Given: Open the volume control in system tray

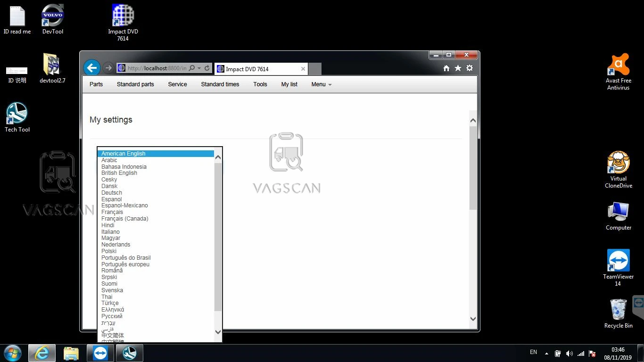Looking at the screenshot, I should point(569,354).
